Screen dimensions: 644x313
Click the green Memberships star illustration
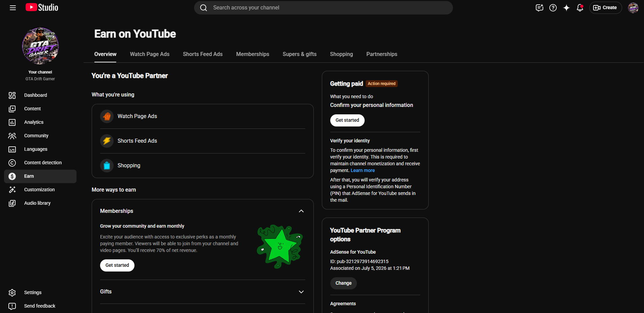(x=280, y=247)
